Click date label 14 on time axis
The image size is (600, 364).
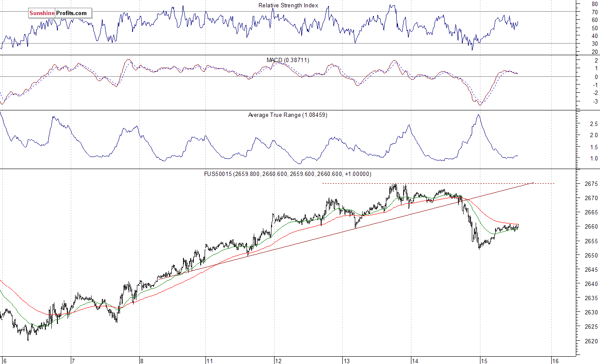click(415, 361)
